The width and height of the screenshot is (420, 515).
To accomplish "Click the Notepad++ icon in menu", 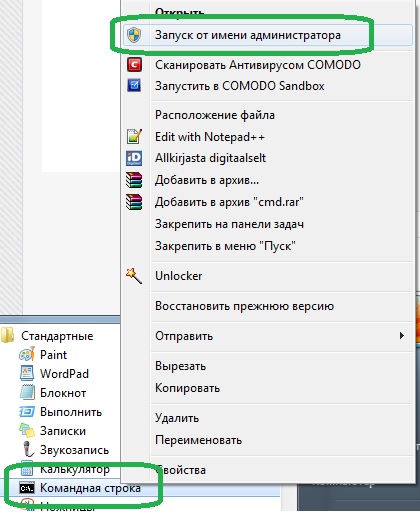I will tap(134, 136).
